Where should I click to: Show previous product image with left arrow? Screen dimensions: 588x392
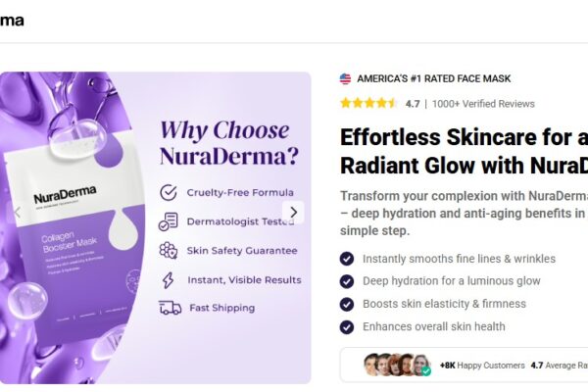tap(16, 212)
